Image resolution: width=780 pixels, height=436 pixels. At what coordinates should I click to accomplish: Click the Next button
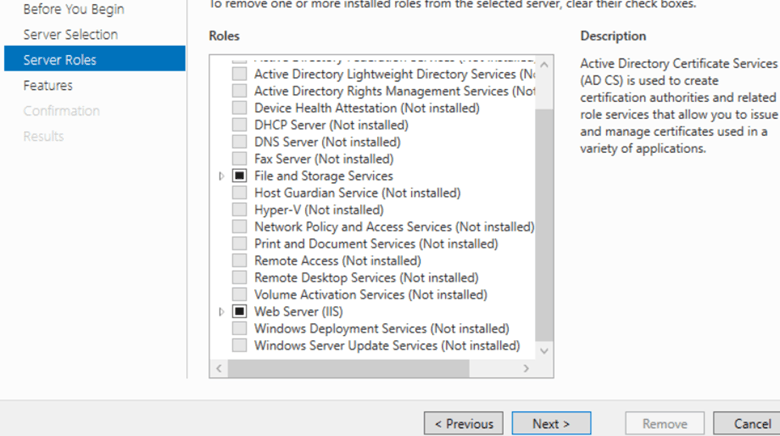pos(551,424)
